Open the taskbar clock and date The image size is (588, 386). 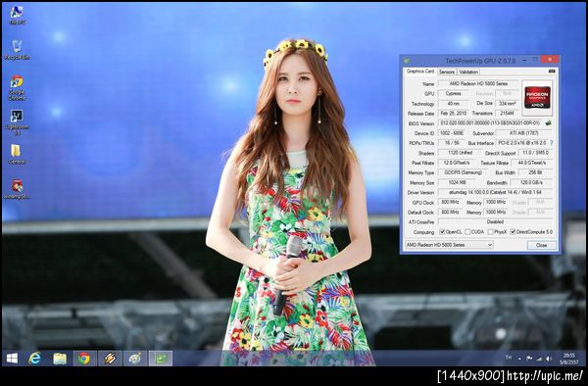[x=568, y=359]
